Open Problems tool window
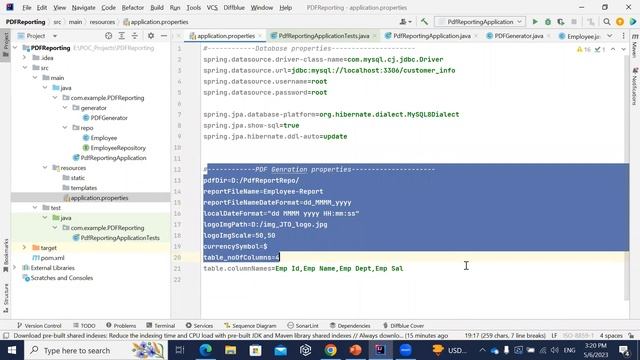Screen dimensions: 640x360 (121, 326)
